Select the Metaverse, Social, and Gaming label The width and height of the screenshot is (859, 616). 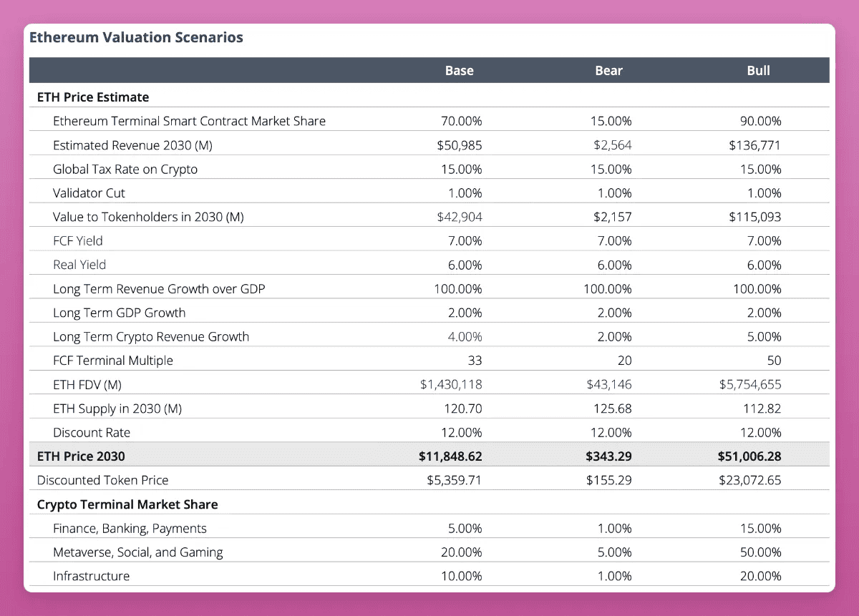[x=137, y=552]
